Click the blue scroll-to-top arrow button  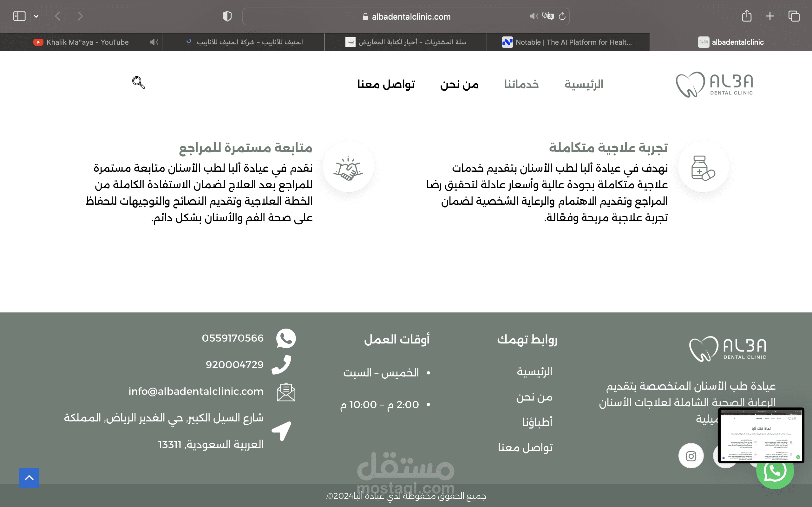29,478
